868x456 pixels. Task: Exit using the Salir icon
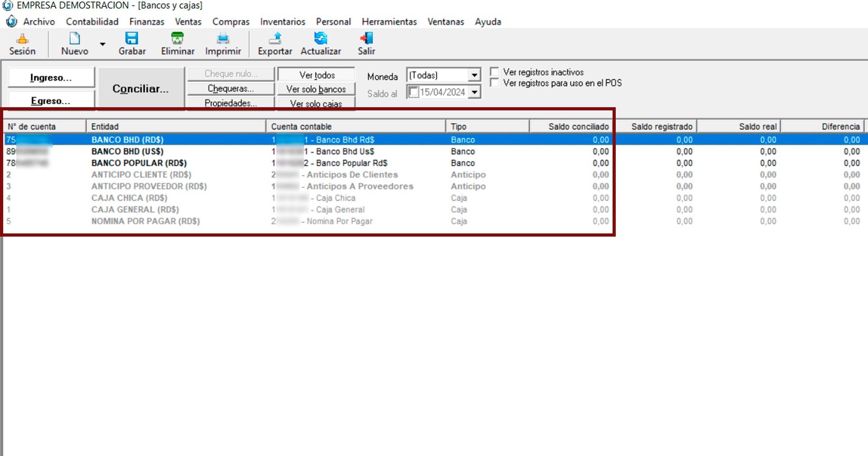click(x=366, y=39)
